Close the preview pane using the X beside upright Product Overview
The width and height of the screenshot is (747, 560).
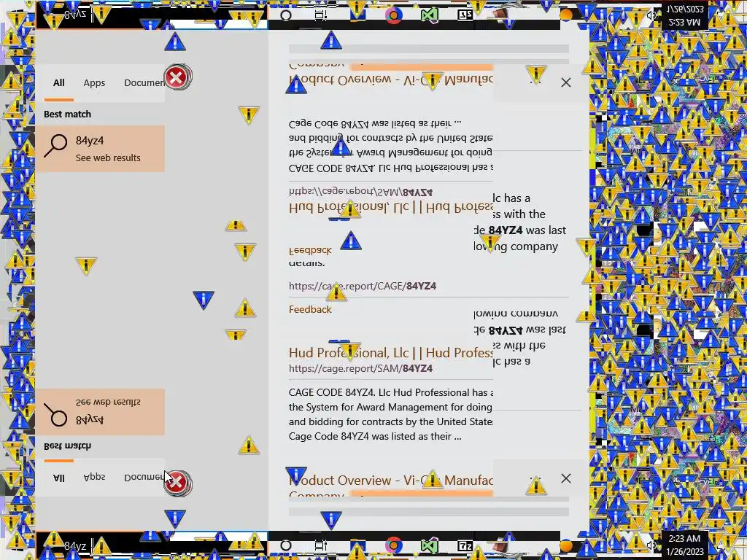click(566, 478)
